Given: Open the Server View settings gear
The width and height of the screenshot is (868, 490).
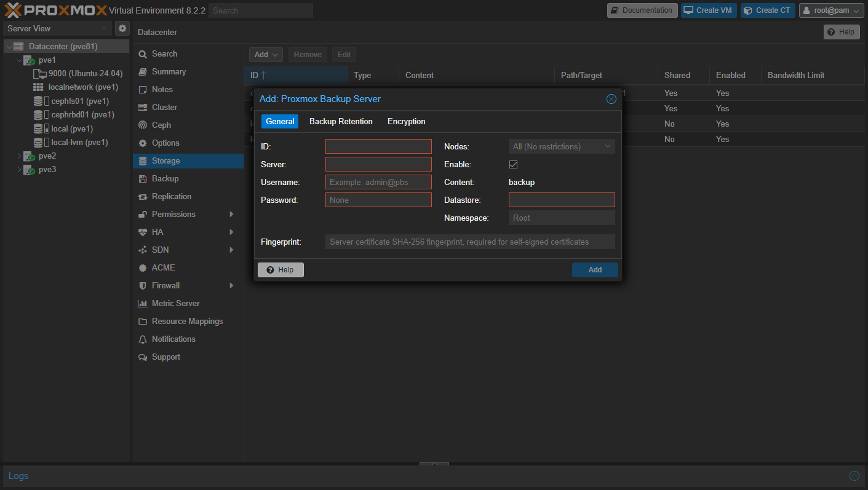Looking at the screenshot, I should (122, 28).
